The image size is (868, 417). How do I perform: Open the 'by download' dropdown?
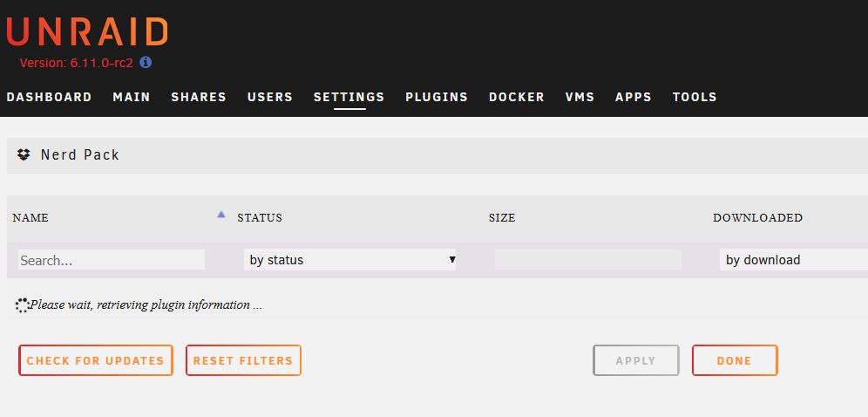coord(794,260)
